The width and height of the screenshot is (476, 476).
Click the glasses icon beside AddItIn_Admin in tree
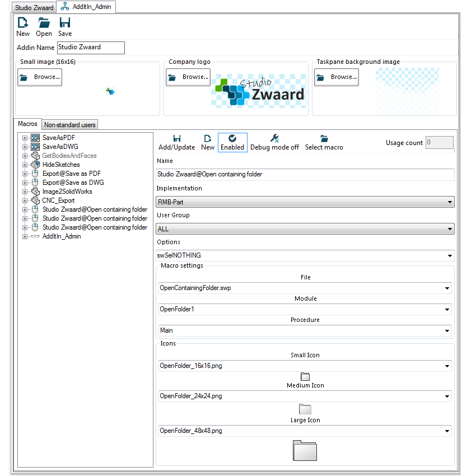[x=35, y=236]
